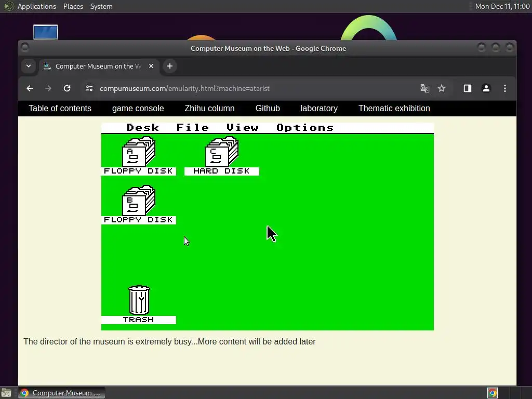Click the show desktop icon in bottom panel

(x=6, y=393)
